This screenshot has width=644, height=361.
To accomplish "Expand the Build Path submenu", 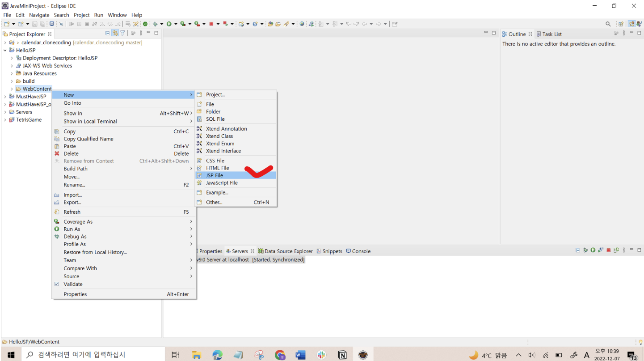I will coord(124,169).
